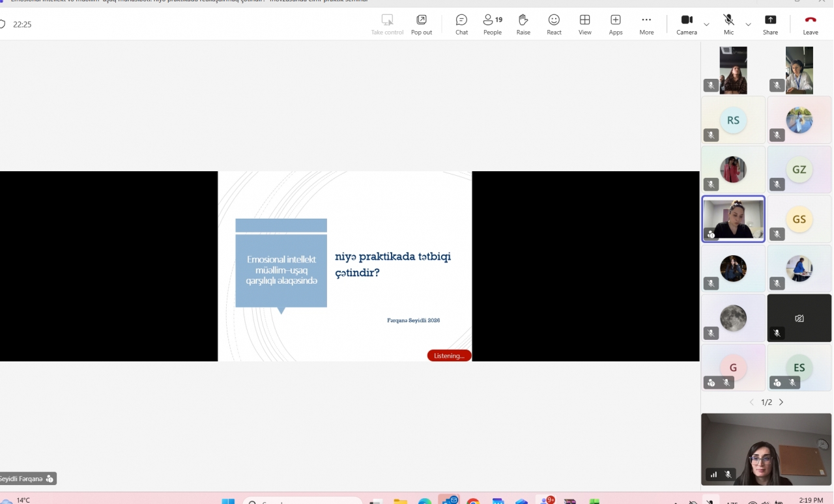The width and height of the screenshot is (834, 504).
Task: Open the weather widget in taskbar
Action: pyautogui.click(x=16, y=500)
